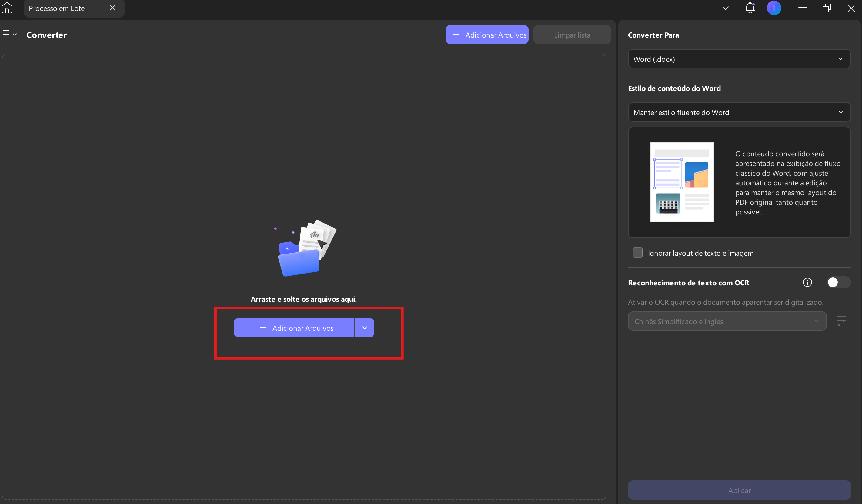Open the Word (.docx) format dropdown
The image size is (862, 504).
point(739,59)
